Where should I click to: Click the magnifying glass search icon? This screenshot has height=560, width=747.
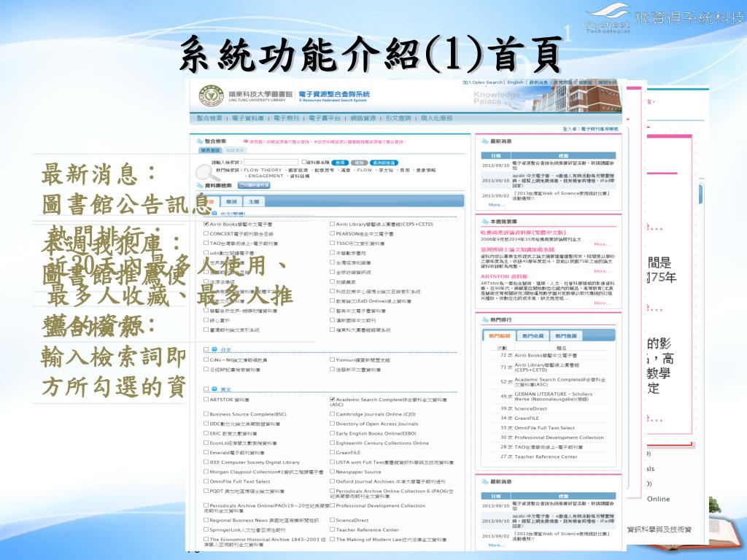[x=206, y=173]
